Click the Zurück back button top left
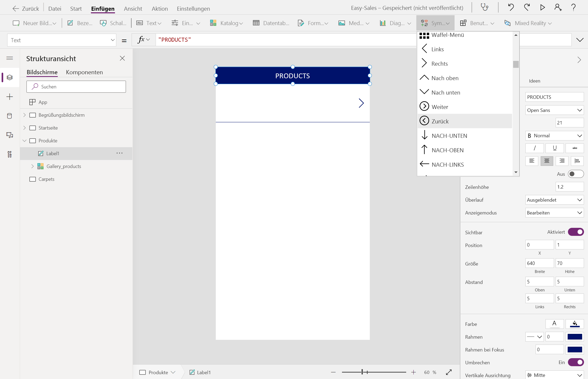Image resolution: width=588 pixels, height=379 pixels. 26,9
